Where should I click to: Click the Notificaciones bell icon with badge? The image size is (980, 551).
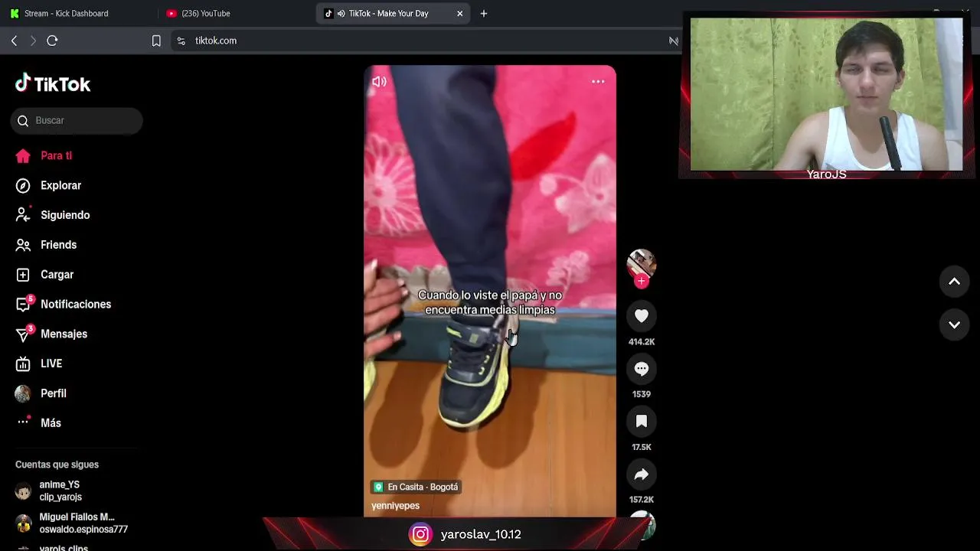pyautogui.click(x=24, y=304)
